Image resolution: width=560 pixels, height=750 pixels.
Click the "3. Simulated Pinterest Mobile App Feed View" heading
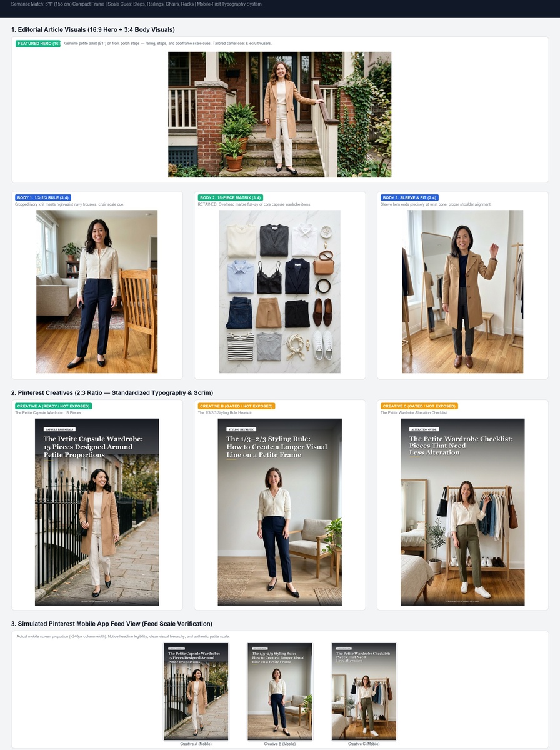(x=112, y=624)
